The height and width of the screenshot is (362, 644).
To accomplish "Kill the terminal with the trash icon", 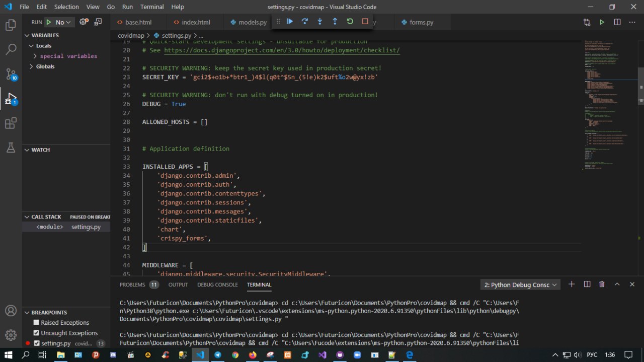I will coord(602,284).
